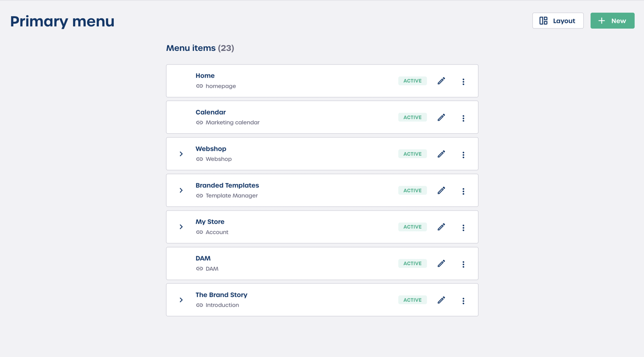Edit the Webshop menu item
The width and height of the screenshot is (644, 357).
(x=441, y=154)
